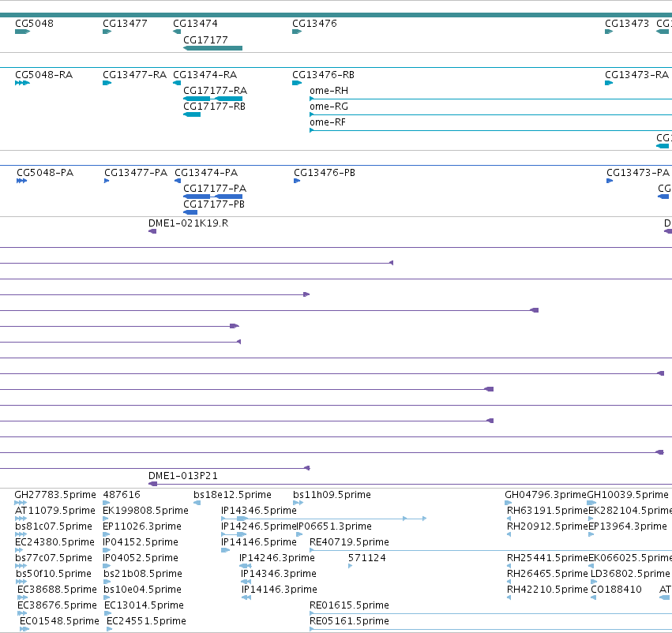Open EST label bs18e12.5prime
The image size is (672, 633).
click(x=232, y=495)
